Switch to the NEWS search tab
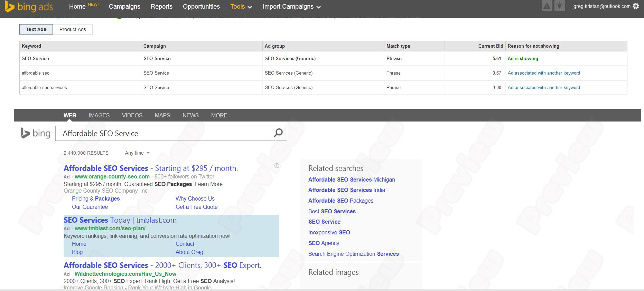Screen dimensions: 644x291 coord(190,115)
